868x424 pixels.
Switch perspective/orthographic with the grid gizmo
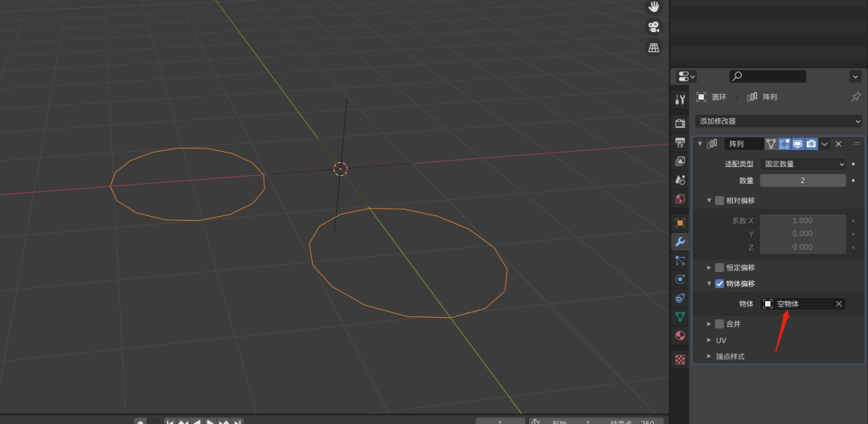point(654,47)
